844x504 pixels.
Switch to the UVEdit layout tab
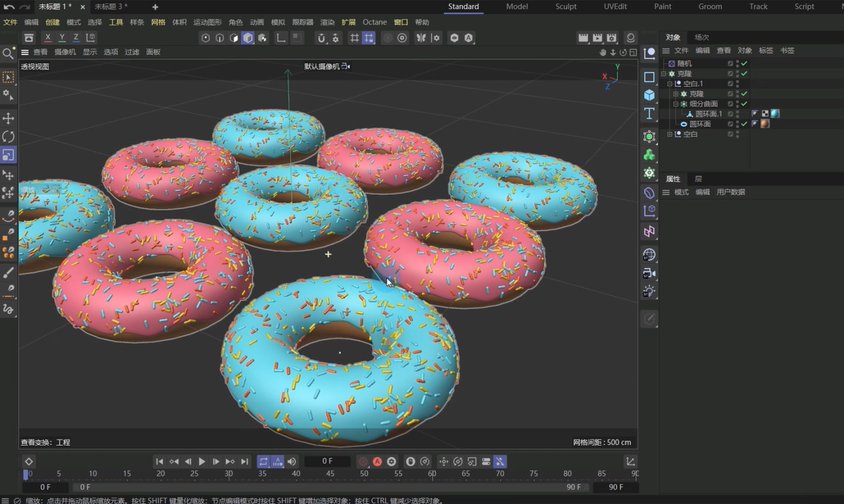[615, 7]
